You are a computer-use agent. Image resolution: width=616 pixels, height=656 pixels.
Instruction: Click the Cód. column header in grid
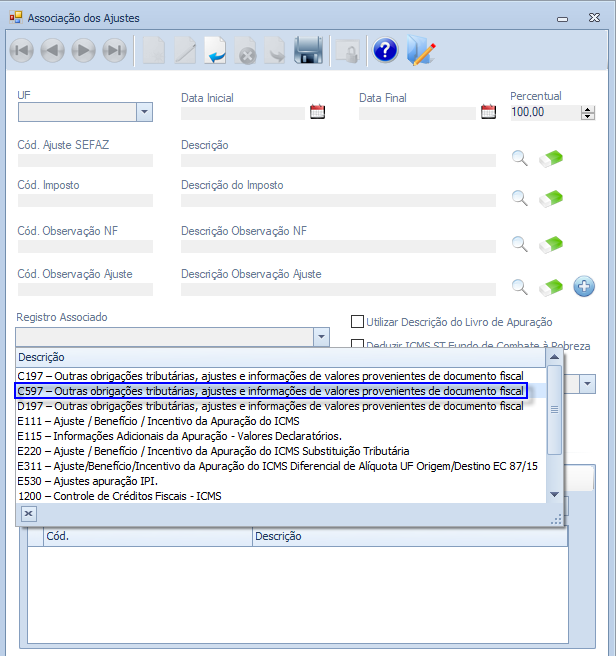148,536
